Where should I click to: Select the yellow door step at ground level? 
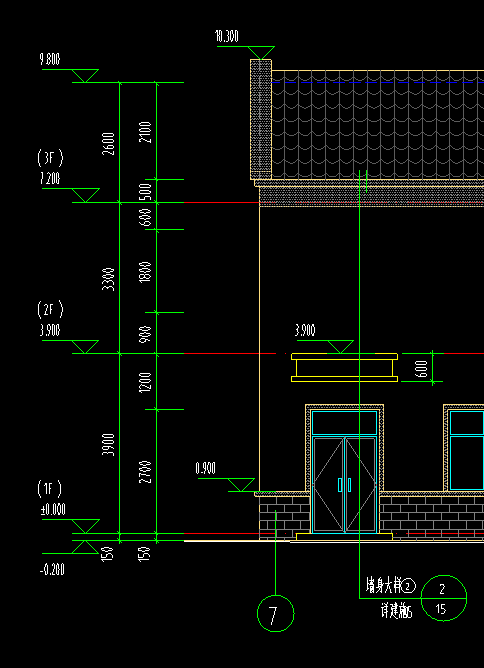pyautogui.click(x=344, y=537)
